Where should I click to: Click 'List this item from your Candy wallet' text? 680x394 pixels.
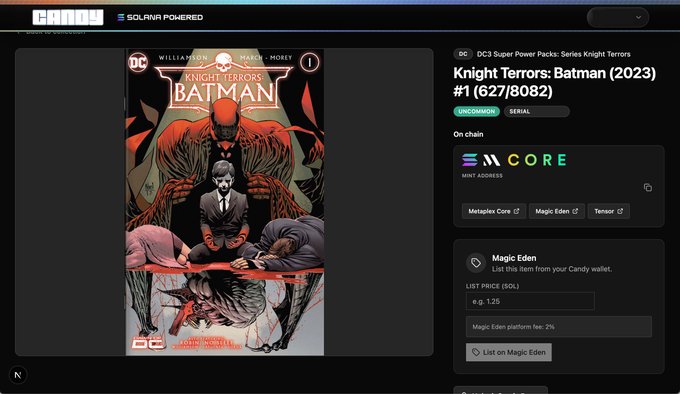pyautogui.click(x=552, y=269)
